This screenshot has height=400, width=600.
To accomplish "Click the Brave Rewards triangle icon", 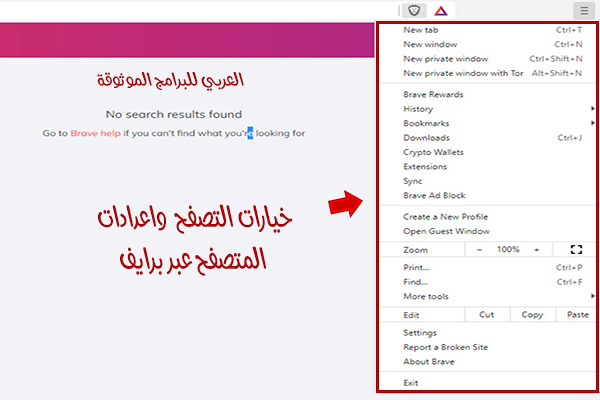I will pos(440,11).
